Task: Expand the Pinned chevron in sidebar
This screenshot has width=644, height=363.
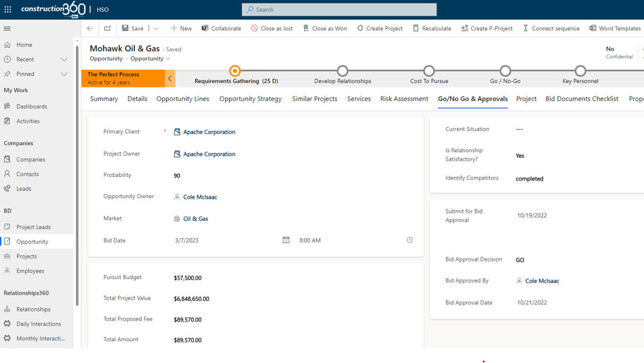Action: (64, 74)
